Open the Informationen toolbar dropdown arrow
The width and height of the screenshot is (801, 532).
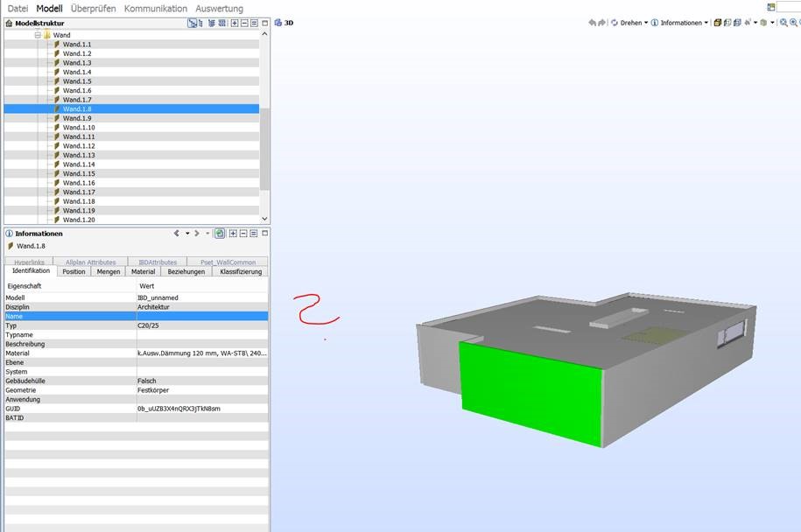coord(706,24)
